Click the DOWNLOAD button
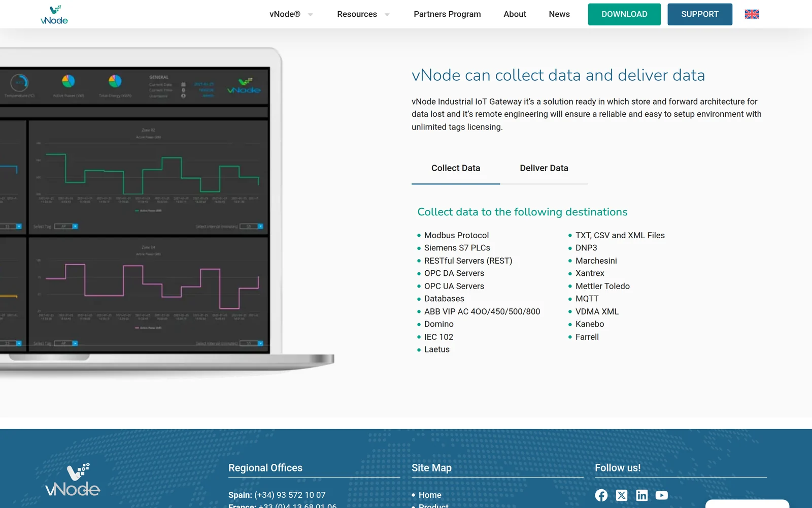Screen dimensions: 812x508 pyautogui.click(x=624, y=14)
